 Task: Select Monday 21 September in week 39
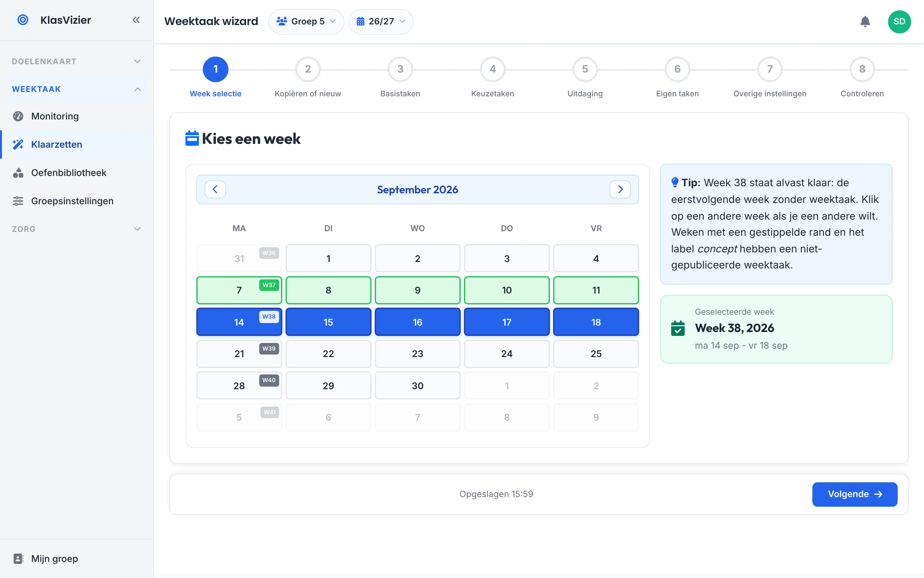point(239,354)
